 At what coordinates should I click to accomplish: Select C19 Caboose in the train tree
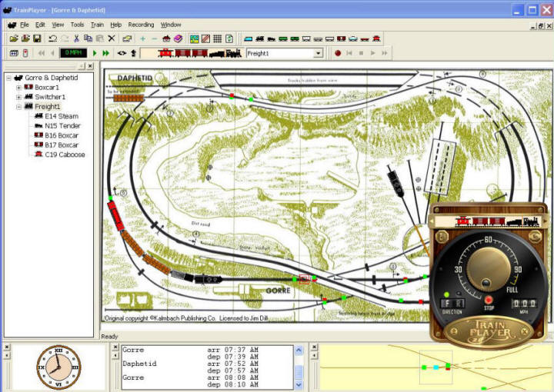coord(65,154)
